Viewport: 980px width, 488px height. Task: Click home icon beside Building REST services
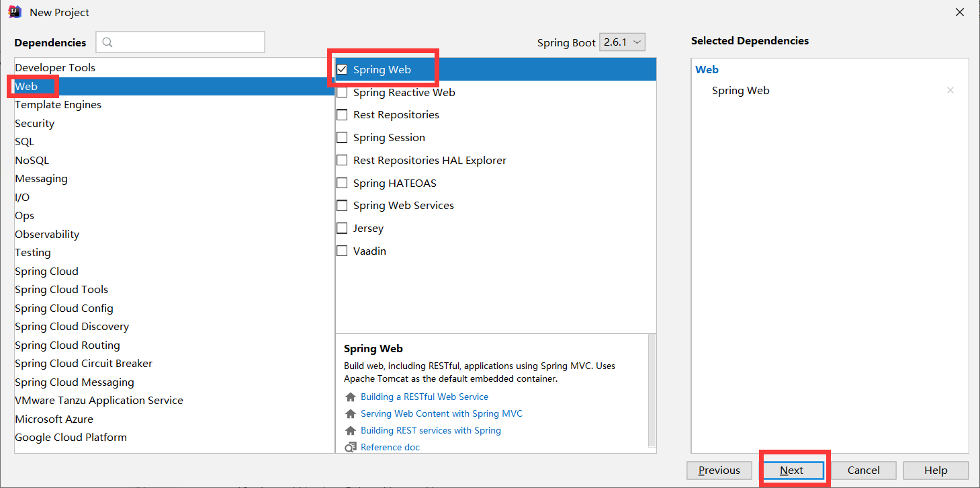pos(350,431)
